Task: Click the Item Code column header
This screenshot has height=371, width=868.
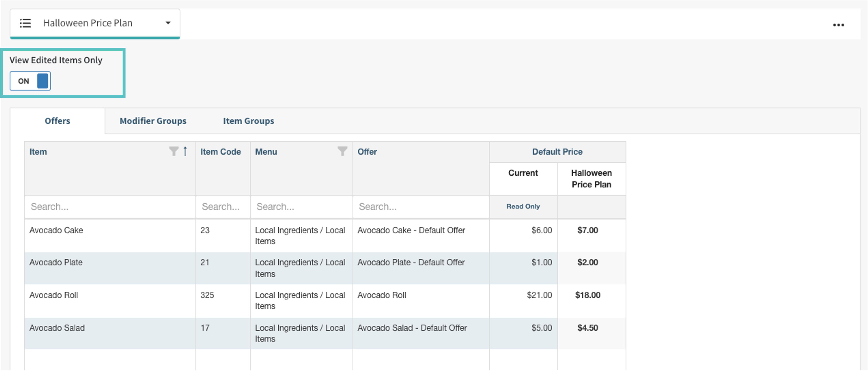Action: (221, 152)
